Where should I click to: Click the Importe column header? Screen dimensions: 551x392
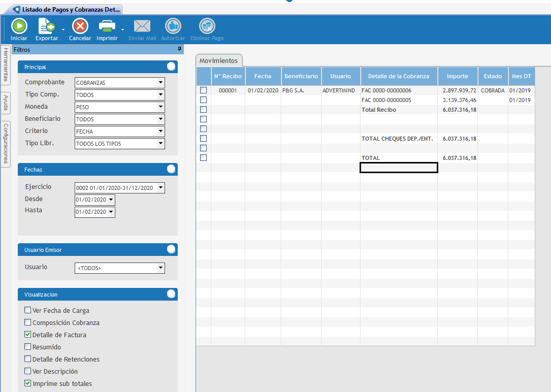coord(457,76)
